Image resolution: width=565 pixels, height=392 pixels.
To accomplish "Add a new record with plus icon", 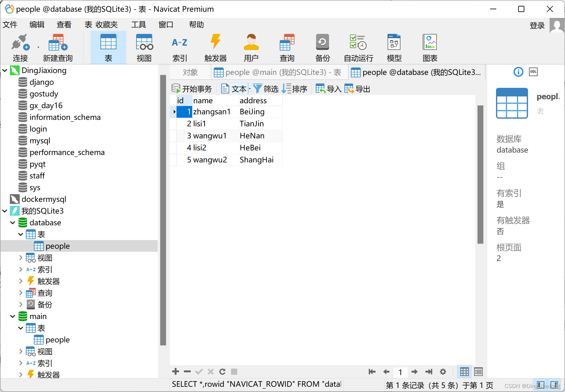I will [176, 371].
